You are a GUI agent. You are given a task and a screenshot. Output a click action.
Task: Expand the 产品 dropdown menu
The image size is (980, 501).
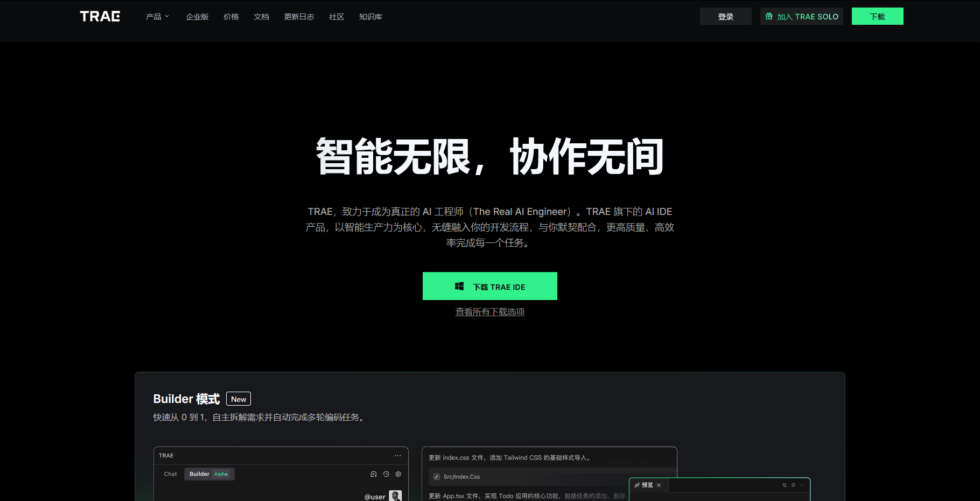pos(157,17)
